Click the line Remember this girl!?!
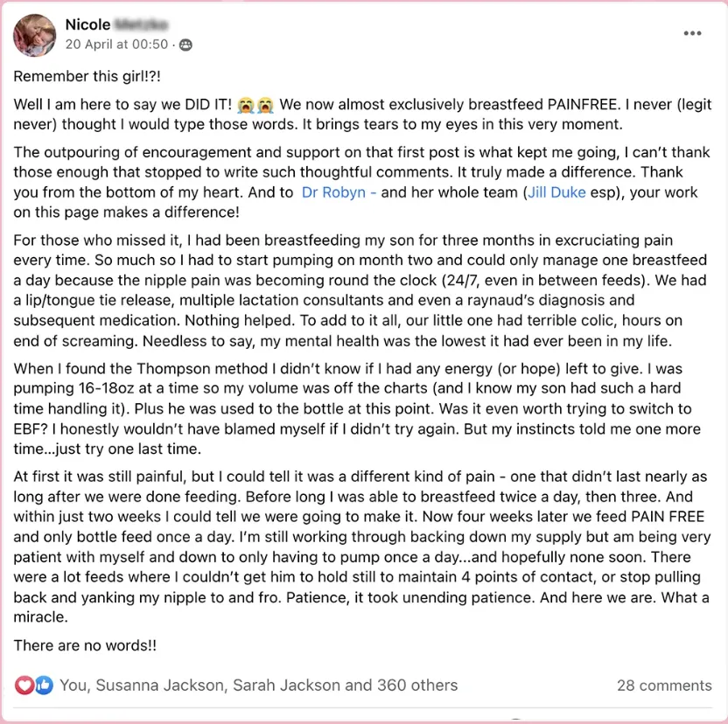The width and height of the screenshot is (728, 724). [87, 76]
